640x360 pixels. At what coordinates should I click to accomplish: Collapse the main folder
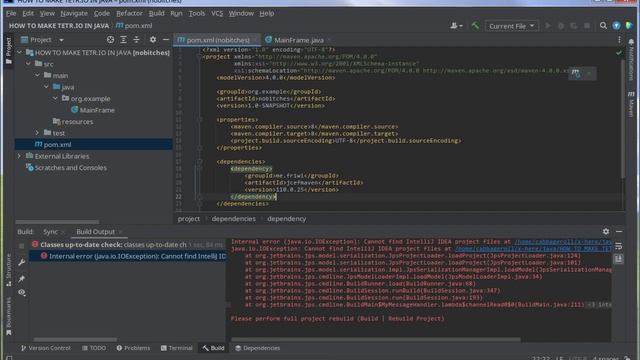tap(37, 76)
